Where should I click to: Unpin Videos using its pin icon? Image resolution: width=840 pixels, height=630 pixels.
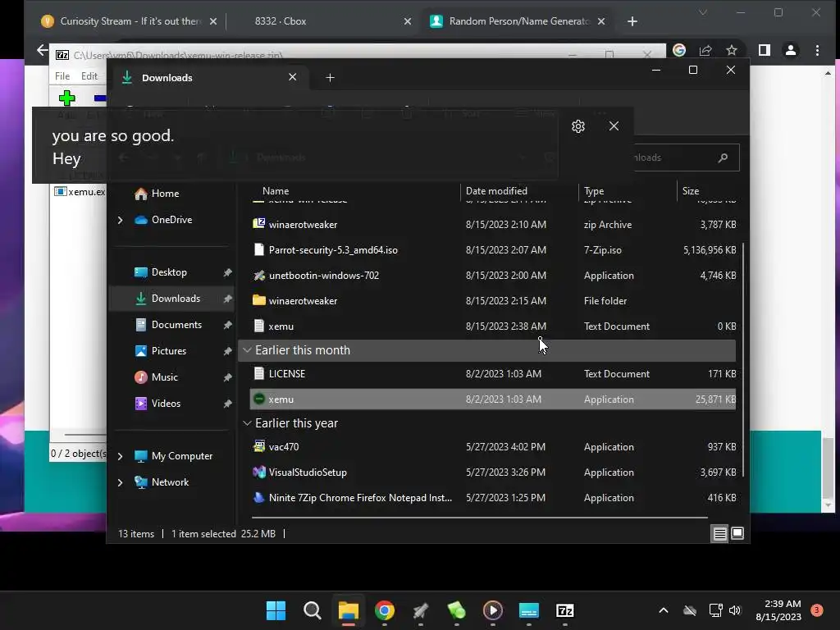(228, 404)
